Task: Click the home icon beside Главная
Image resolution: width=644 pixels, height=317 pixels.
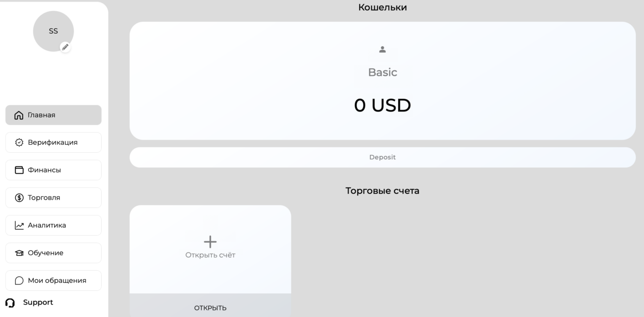Action: tap(19, 115)
